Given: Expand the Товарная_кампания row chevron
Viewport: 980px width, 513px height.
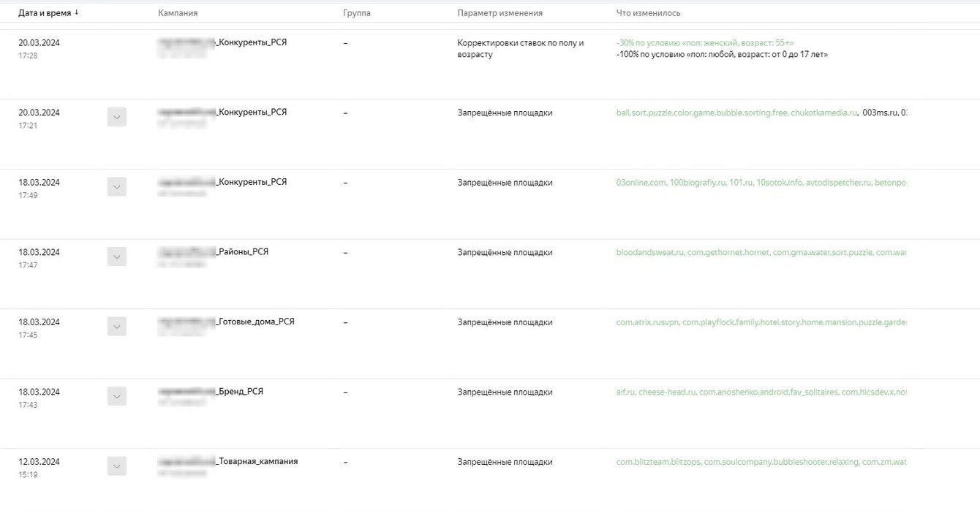Looking at the screenshot, I should (117, 466).
